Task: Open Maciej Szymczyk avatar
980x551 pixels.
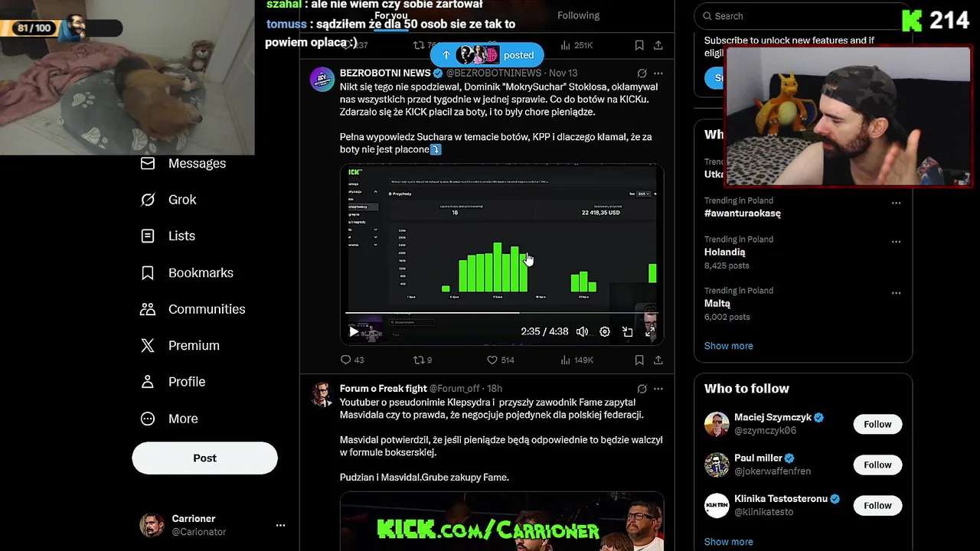Action: (x=717, y=424)
